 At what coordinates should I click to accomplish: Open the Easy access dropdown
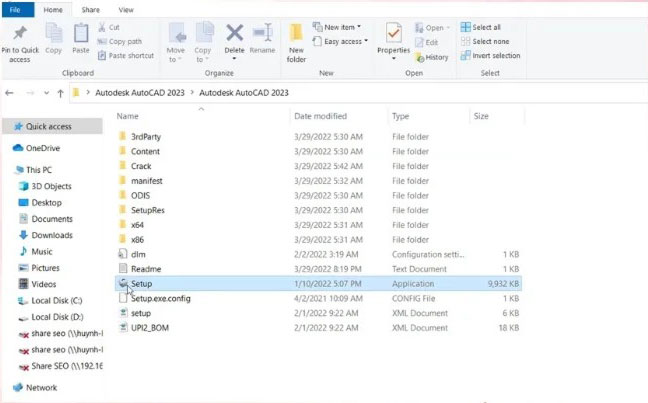pos(340,41)
